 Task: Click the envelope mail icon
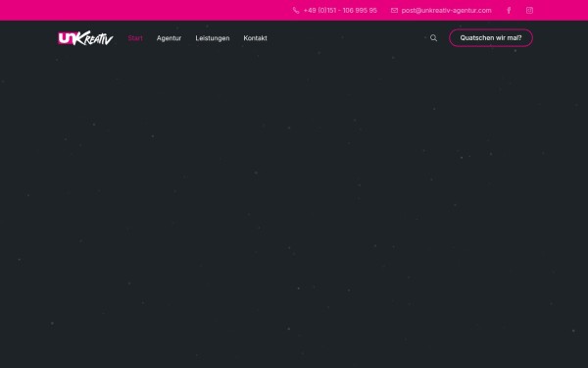394,11
